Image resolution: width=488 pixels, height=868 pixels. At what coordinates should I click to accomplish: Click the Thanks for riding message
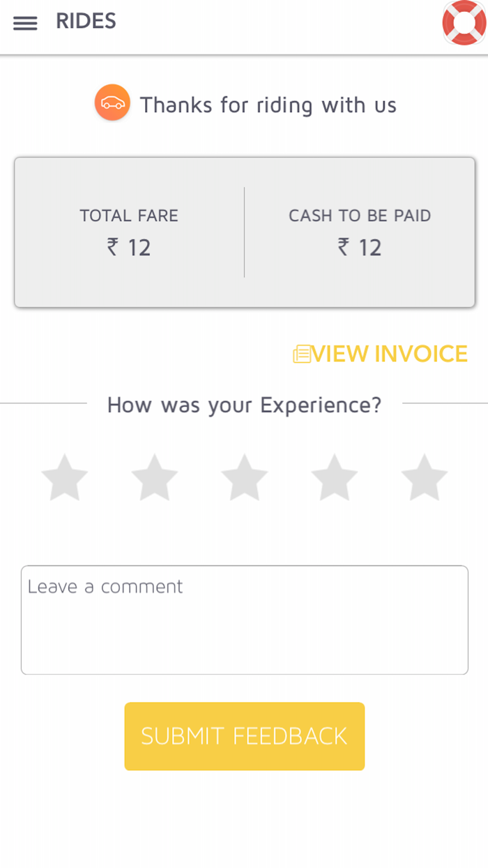(x=268, y=105)
